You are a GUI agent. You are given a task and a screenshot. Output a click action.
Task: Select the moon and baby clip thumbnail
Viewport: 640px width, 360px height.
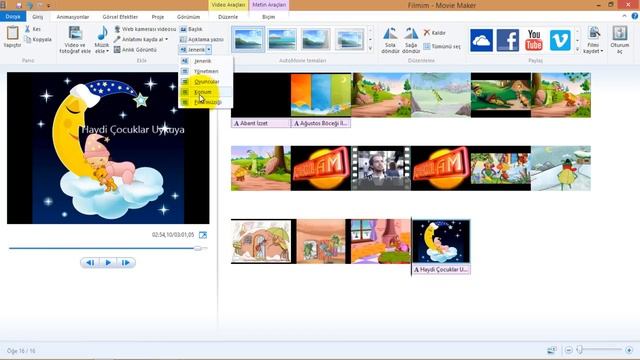pos(441,242)
